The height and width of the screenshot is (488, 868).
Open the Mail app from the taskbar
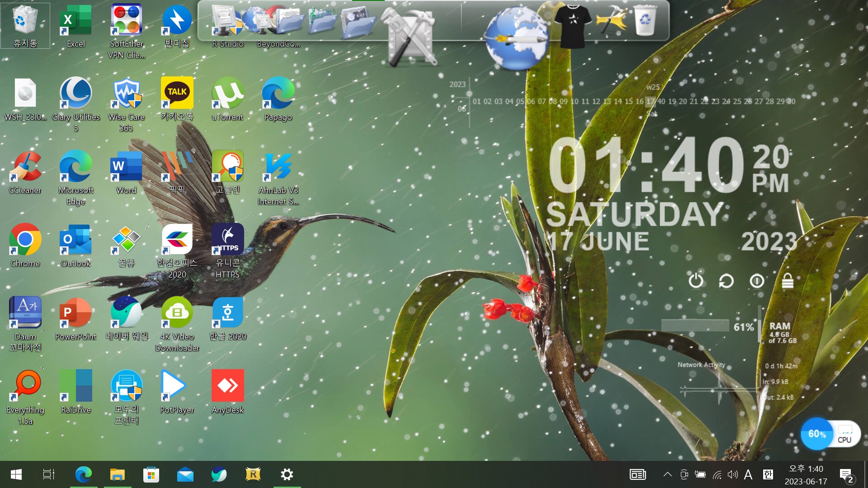click(185, 474)
